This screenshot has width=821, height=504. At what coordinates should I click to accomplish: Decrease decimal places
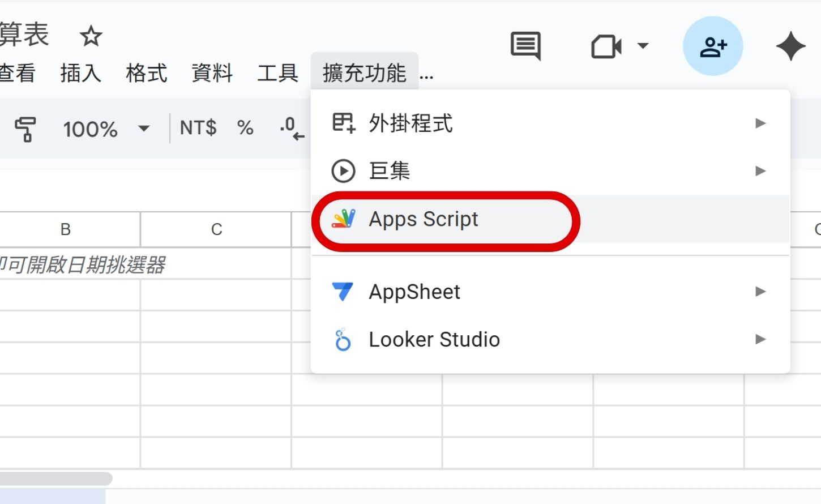[x=290, y=129]
